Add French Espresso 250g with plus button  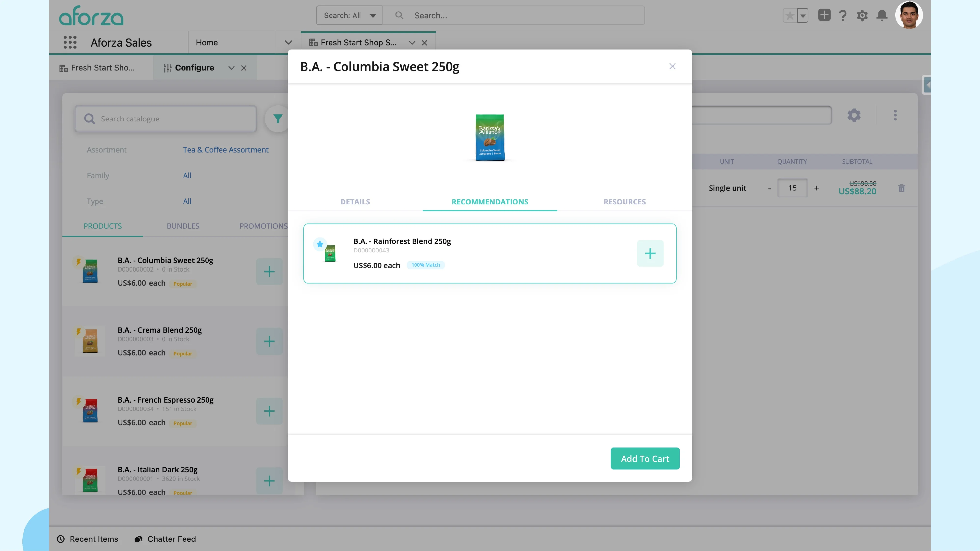[269, 411]
